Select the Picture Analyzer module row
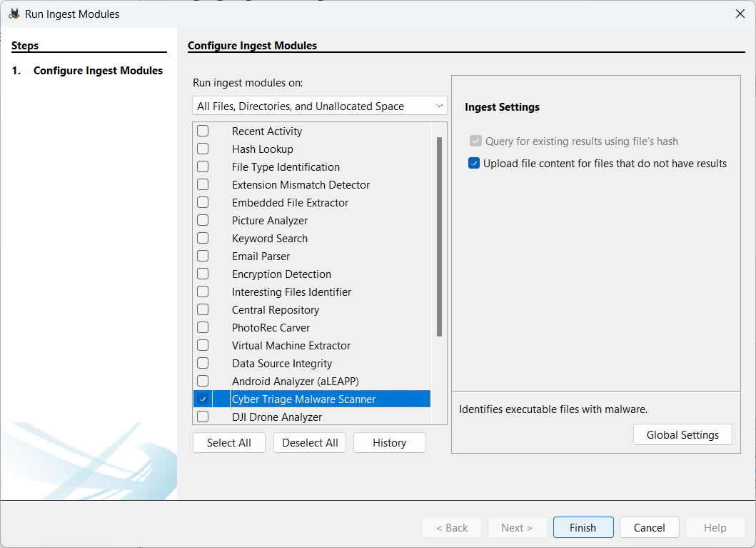This screenshot has height=548, width=756. coord(270,220)
